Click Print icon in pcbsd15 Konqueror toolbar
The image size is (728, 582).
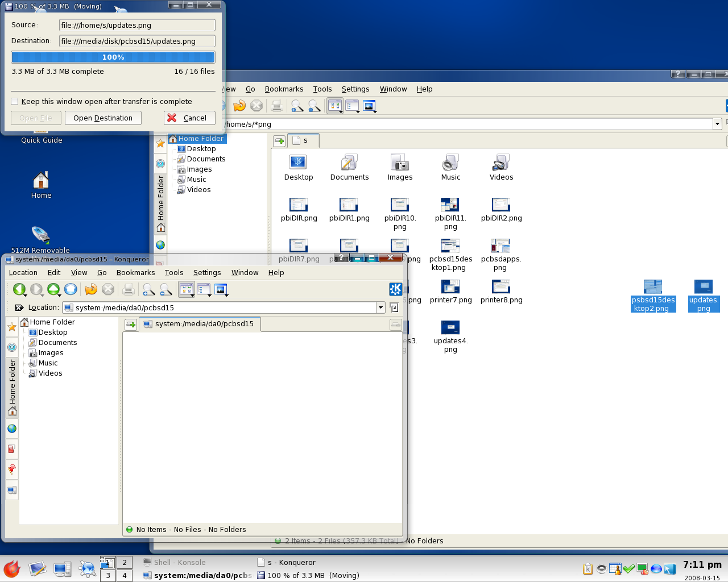coord(129,289)
